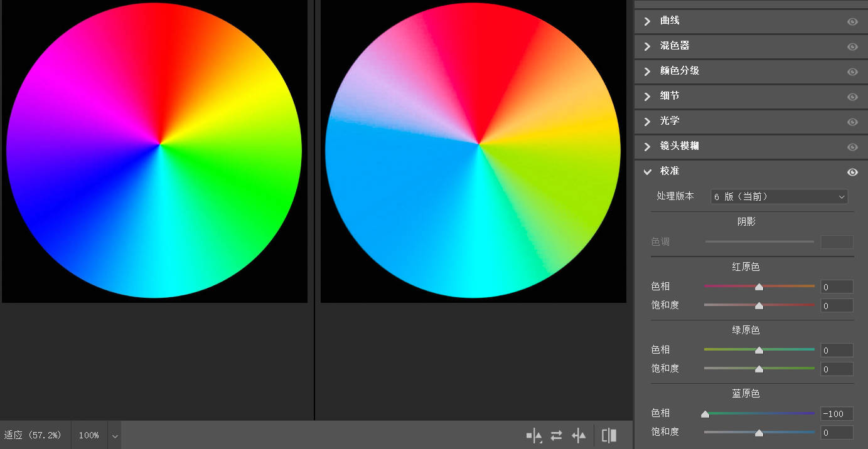Click the after color wheel preview
868x449 pixels.
pos(473,151)
